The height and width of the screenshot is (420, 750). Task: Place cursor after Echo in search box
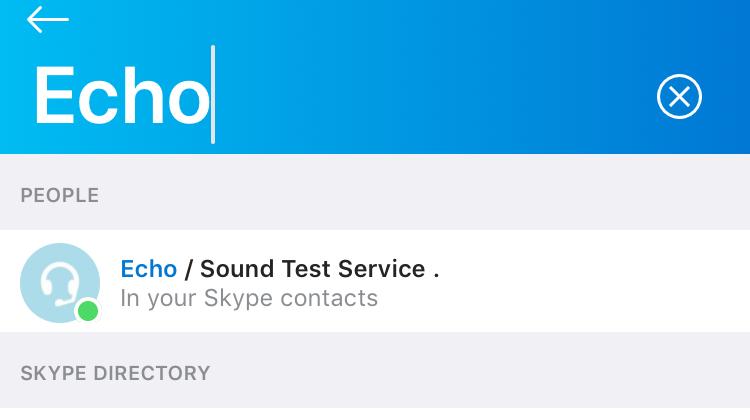212,95
